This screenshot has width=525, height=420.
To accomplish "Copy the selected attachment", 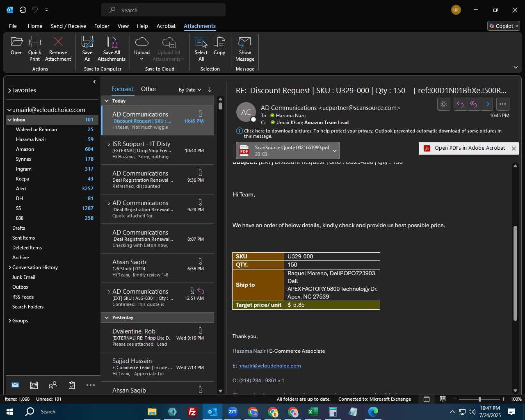I will (x=219, y=46).
